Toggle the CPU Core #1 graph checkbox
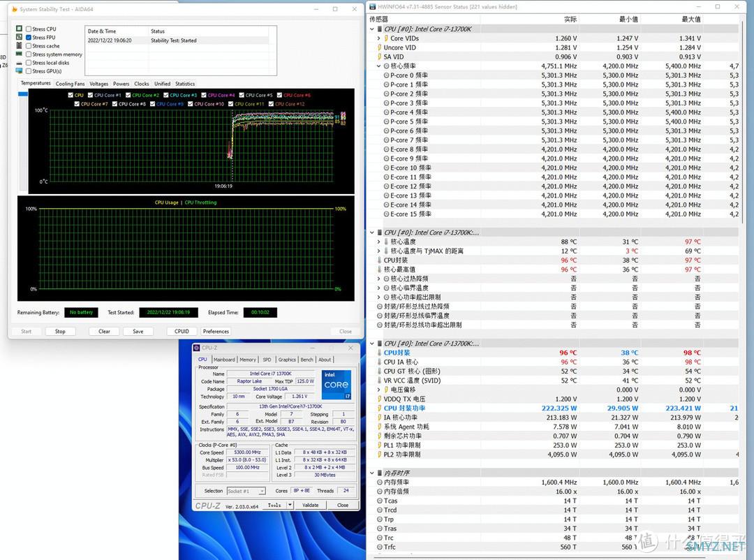 [x=90, y=95]
